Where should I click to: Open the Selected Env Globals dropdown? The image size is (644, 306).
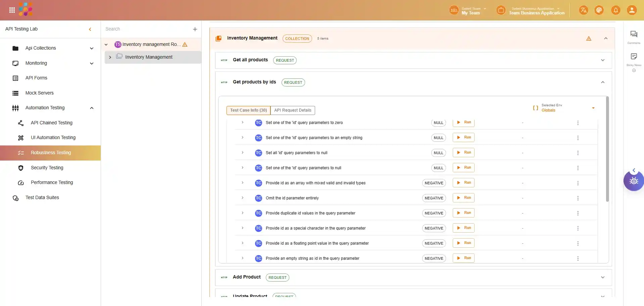pyautogui.click(x=593, y=108)
